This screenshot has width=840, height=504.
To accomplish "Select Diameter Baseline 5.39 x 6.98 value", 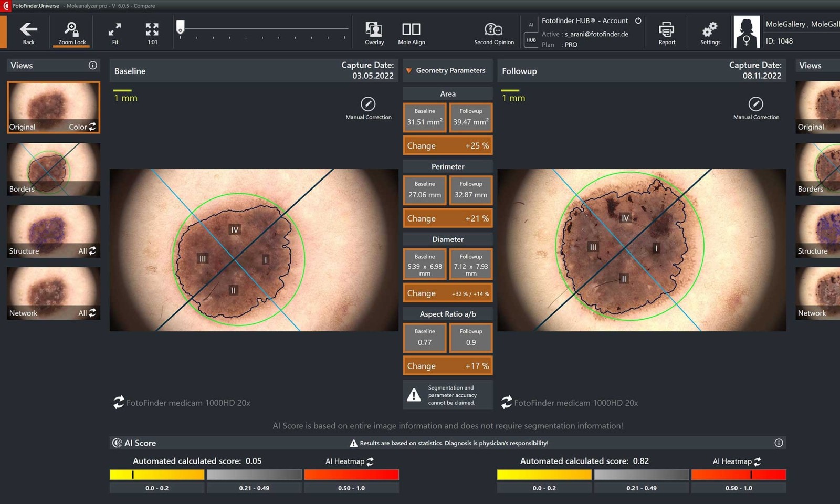I will [x=425, y=264].
